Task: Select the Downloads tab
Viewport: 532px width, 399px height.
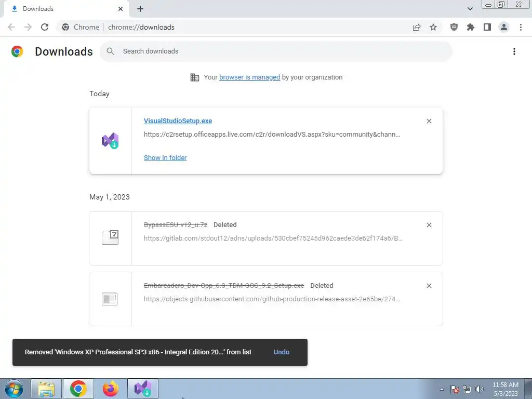Action: [66, 9]
